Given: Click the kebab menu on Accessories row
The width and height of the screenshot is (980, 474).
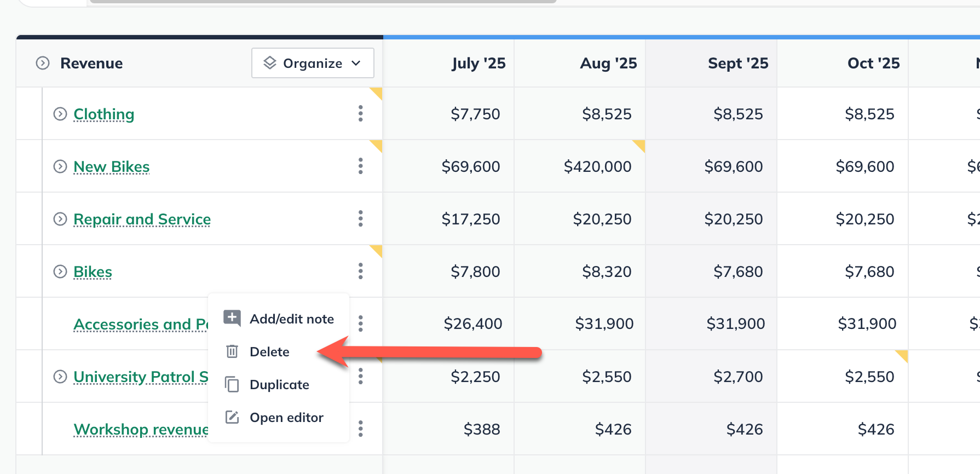Looking at the screenshot, I should coord(360,323).
